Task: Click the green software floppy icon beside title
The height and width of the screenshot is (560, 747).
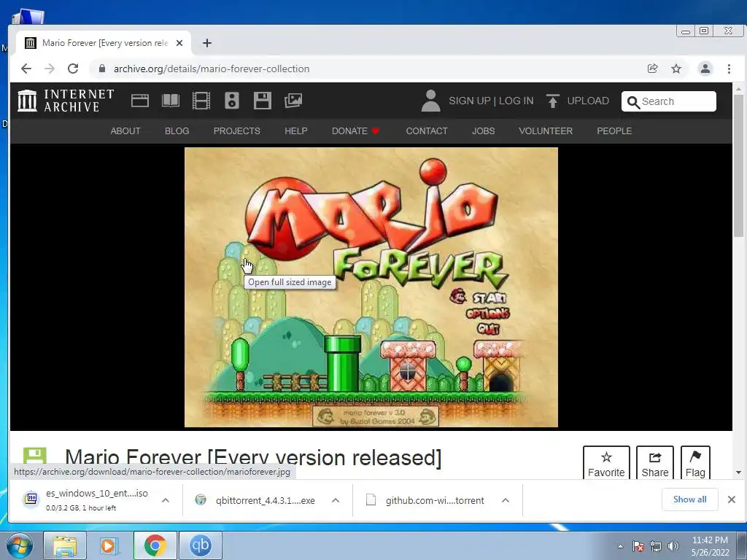Action: (x=35, y=456)
